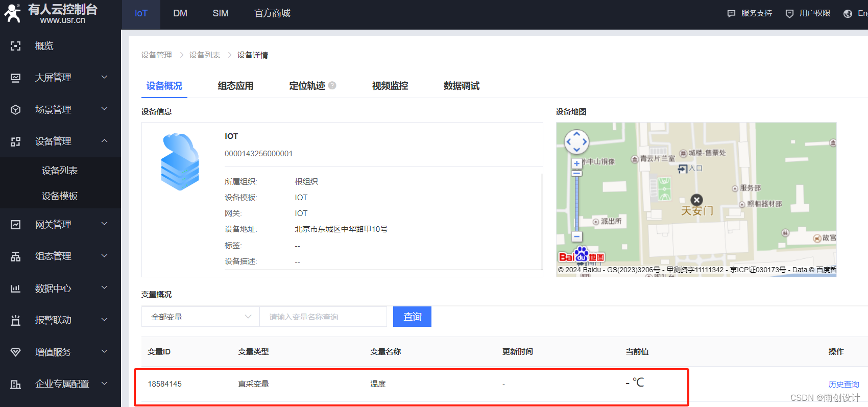Select the SIM top navigation tab

pos(221,13)
